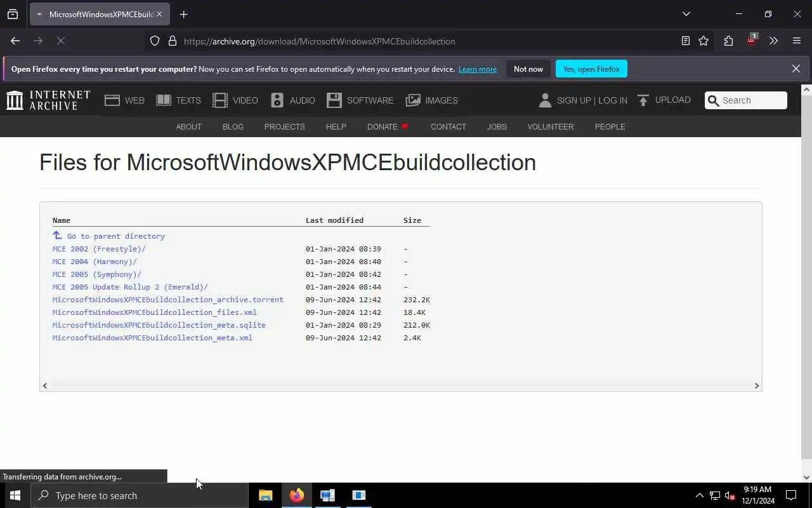
Task: Open the IMAGES media section
Action: pos(432,100)
